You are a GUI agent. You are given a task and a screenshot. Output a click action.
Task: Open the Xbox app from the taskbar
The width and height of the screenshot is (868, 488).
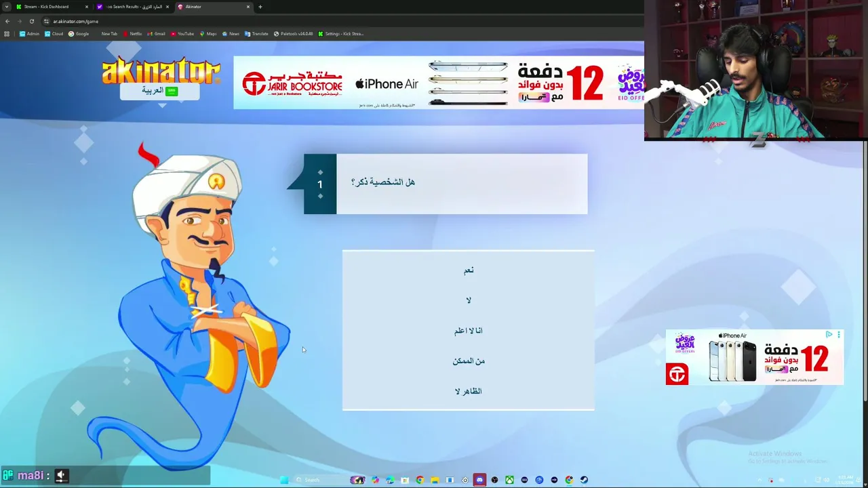(x=509, y=480)
